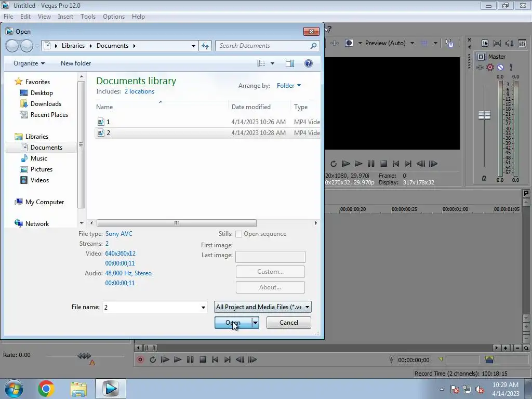Click Video Output FX icon in preview toolbar

pyautogui.click(x=335, y=43)
